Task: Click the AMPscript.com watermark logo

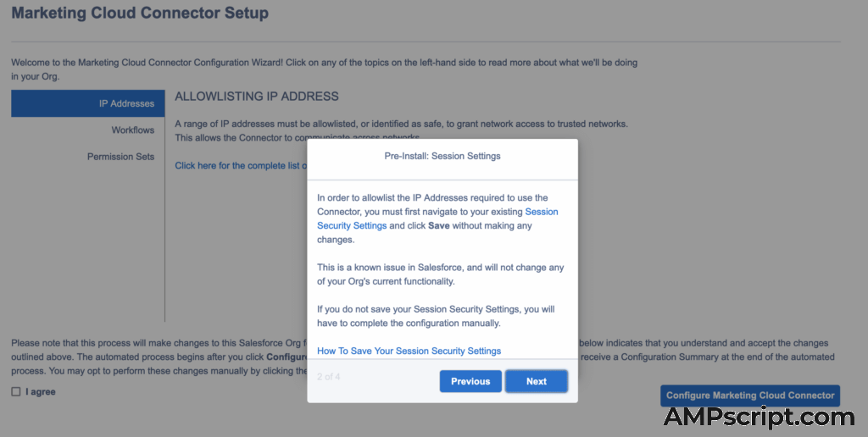Action: tap(759, 417)
